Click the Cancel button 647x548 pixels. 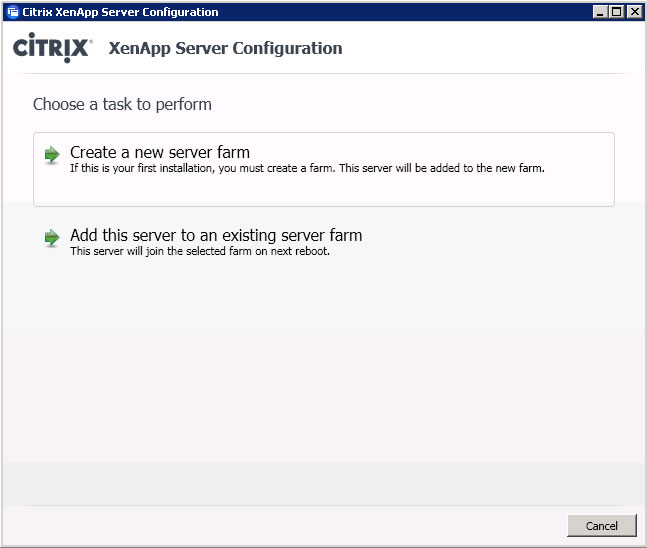coord(602,526)
